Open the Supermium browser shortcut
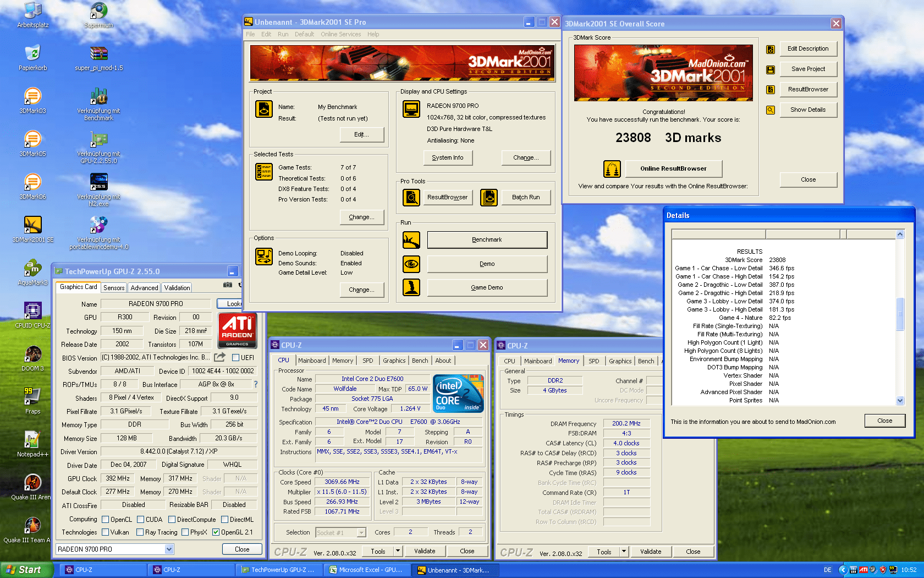924x578 pixels. point(99,15)
